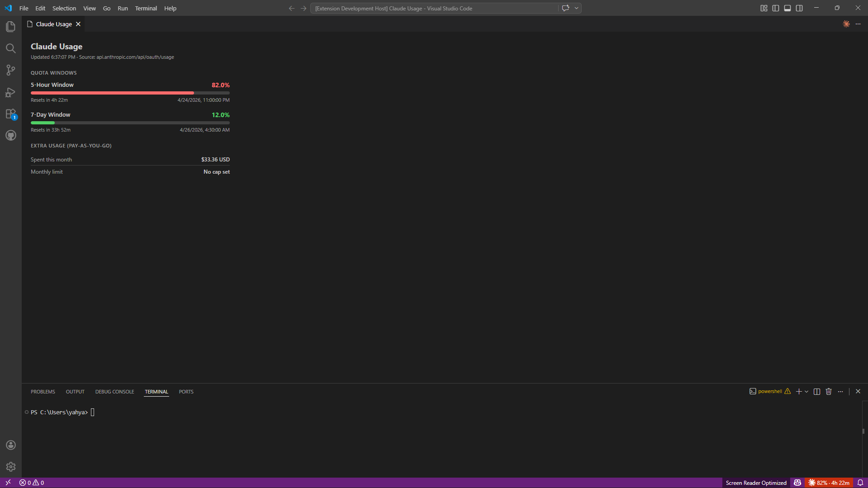Click the Updated 6:37:07 PM source line
Screen dimensions: 868x488
[x=102, y=57]
